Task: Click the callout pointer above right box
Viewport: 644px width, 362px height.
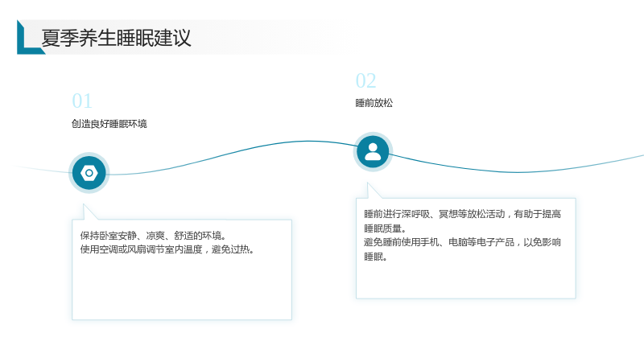Action: point(374,191)
